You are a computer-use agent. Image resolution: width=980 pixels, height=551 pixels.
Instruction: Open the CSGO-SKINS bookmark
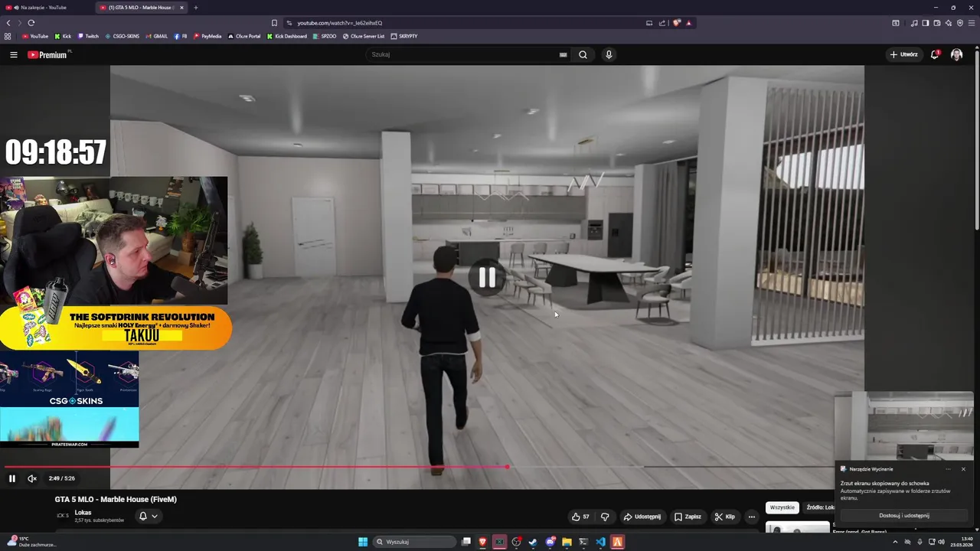point(122,36)
